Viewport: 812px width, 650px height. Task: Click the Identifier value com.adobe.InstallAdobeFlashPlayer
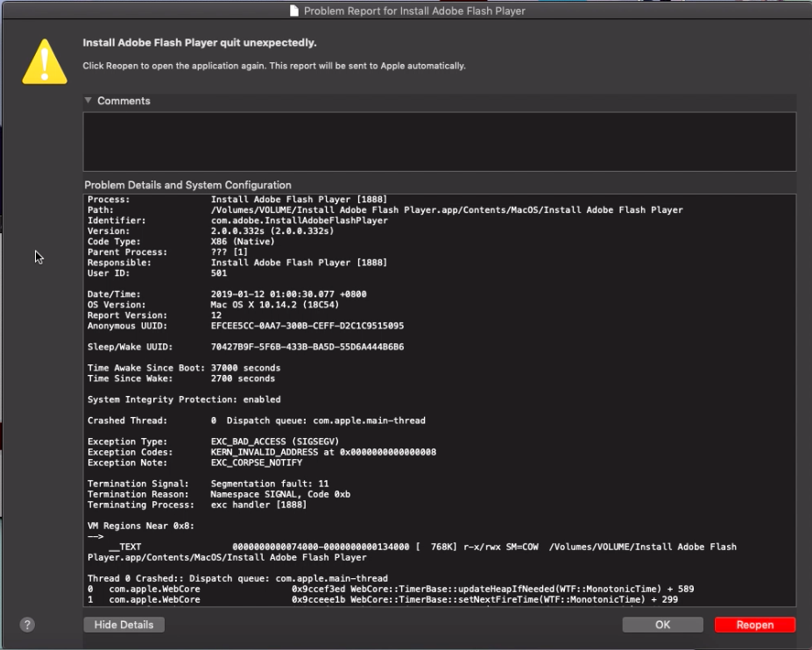(x=300, y=221)
